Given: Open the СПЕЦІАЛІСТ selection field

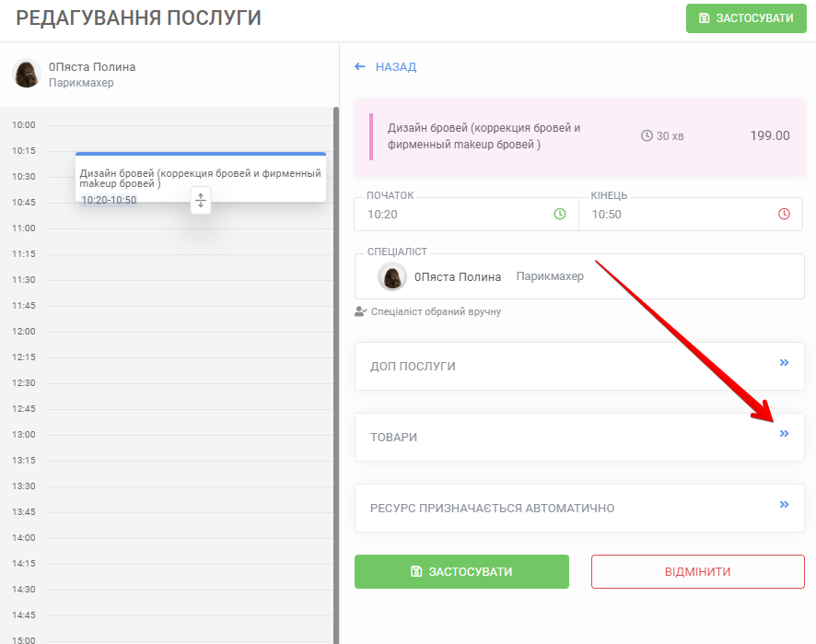Looking at the screenshot, I should click(579, 276).
